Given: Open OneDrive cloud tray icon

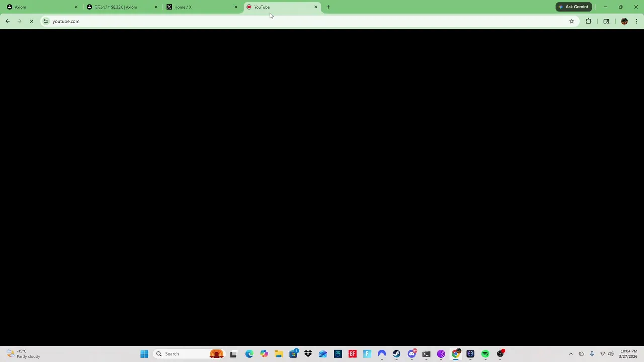Looking at the screenshot, I should [581, 354].
